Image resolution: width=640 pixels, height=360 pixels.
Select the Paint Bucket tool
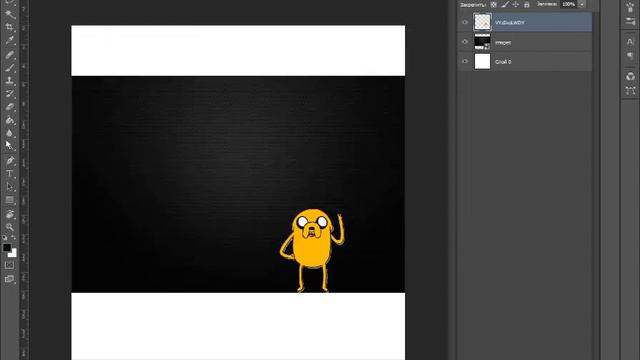[x=9, y=120]
